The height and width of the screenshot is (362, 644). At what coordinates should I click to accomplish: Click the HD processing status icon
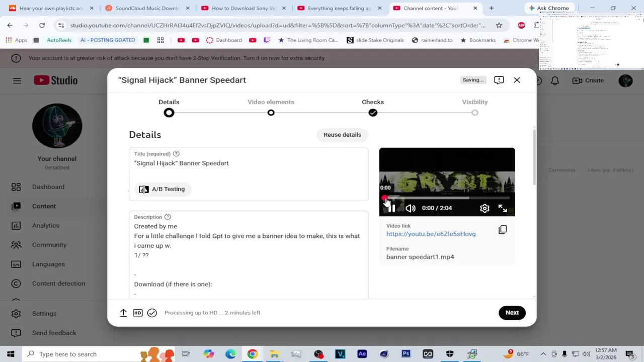pos(137,313)
